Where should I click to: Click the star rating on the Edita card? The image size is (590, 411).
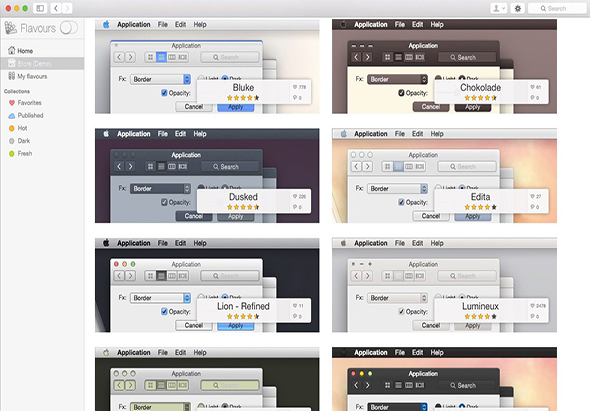click(480, 207)
